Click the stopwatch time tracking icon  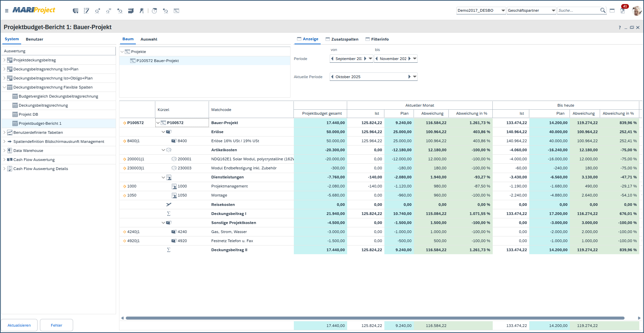154,11
